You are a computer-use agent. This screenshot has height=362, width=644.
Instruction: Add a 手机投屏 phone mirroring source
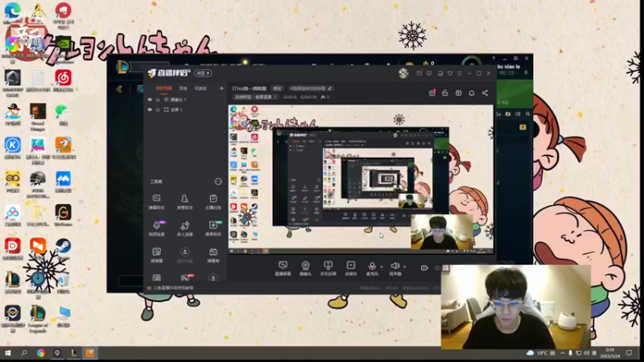pyautogui.click(x=328, y=268)
